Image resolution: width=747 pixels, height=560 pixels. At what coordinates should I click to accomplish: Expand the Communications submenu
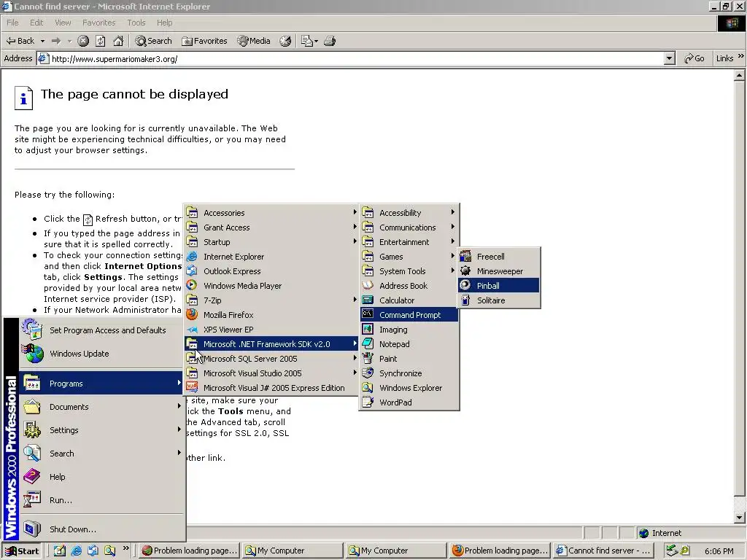click(409, 227)
